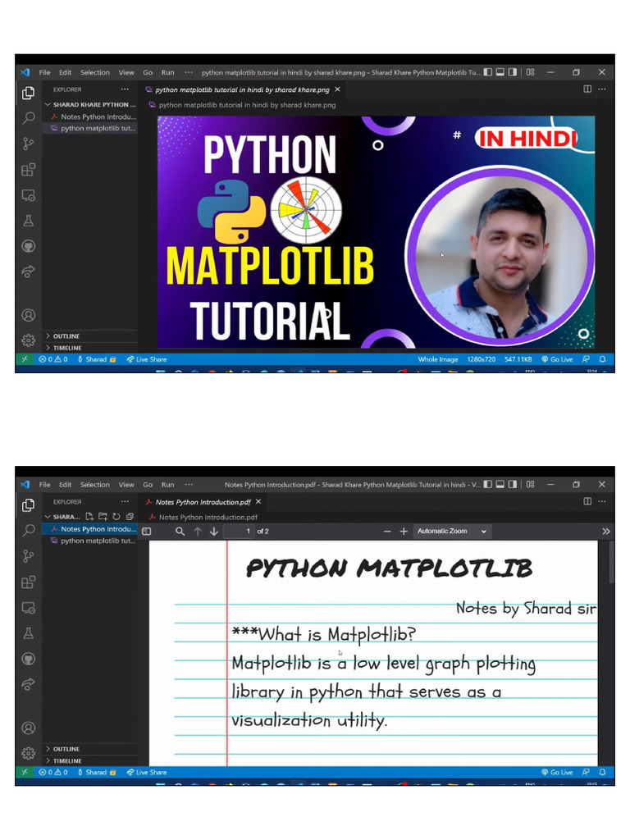The height and width of the screenshot is (840, 630).
Task: Open File menu in image preview window
Action: pyautogui.click(x=45, y=72)
